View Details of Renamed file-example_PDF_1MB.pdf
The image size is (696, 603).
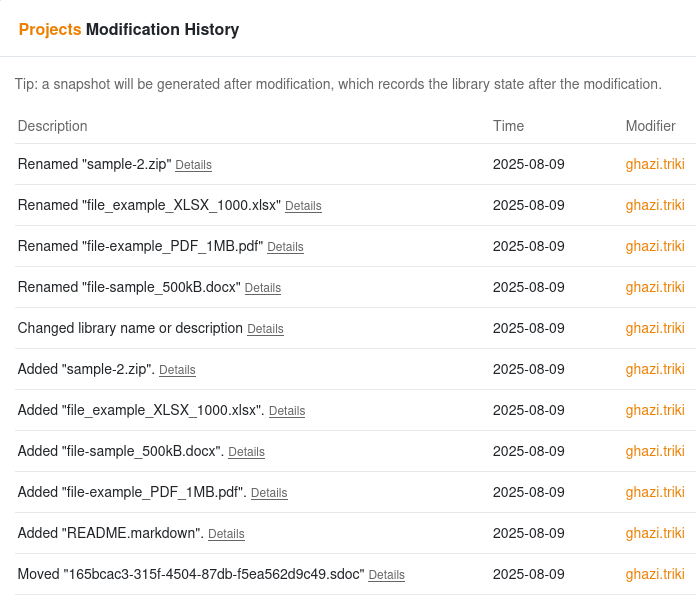click(285, 247)
